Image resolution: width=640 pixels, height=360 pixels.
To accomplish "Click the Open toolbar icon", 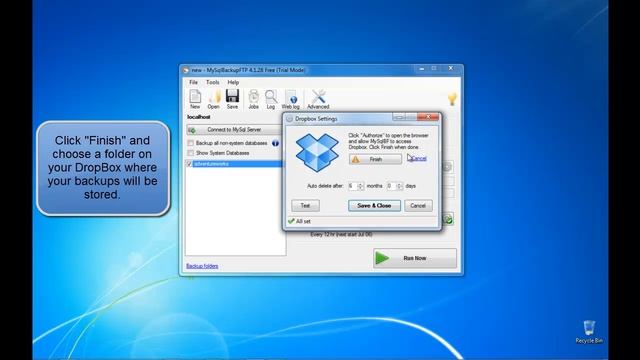I will pos(213,99).
